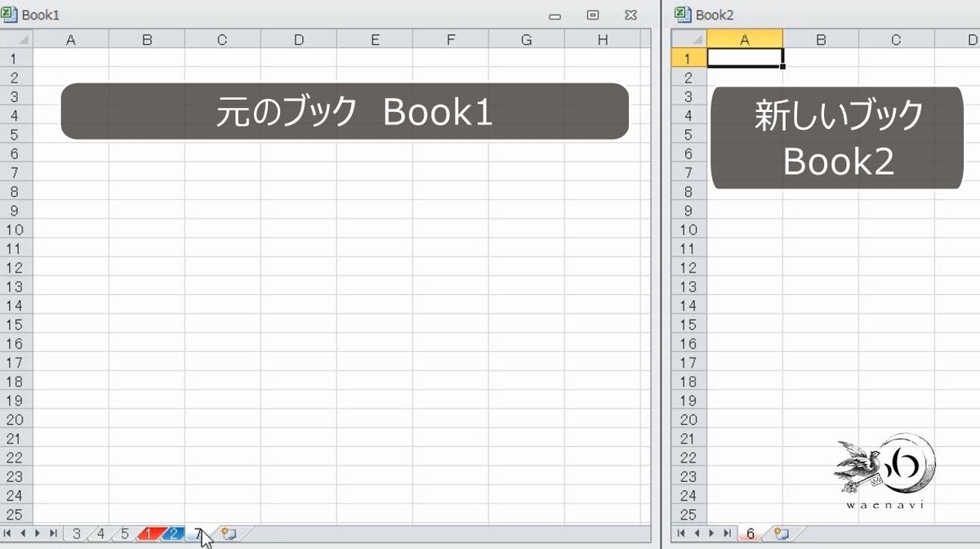Click active cell A1 in Book2

(x=745, y=58)
